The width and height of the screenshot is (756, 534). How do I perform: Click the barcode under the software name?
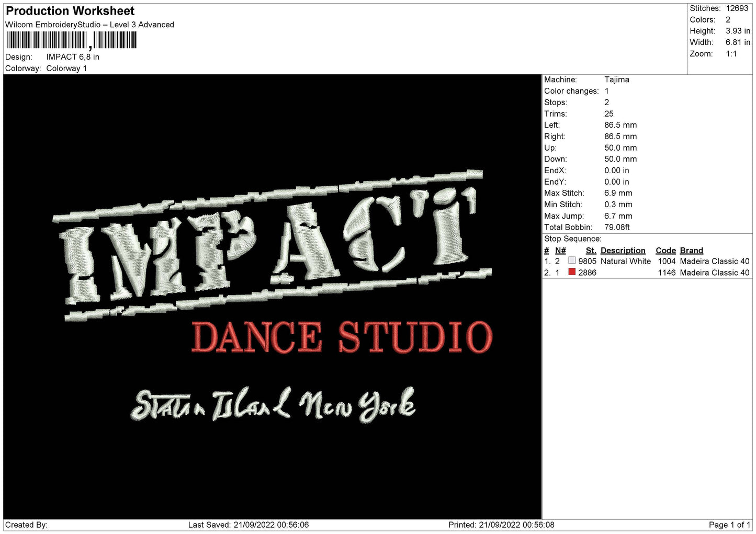click(x=72, y=41)
